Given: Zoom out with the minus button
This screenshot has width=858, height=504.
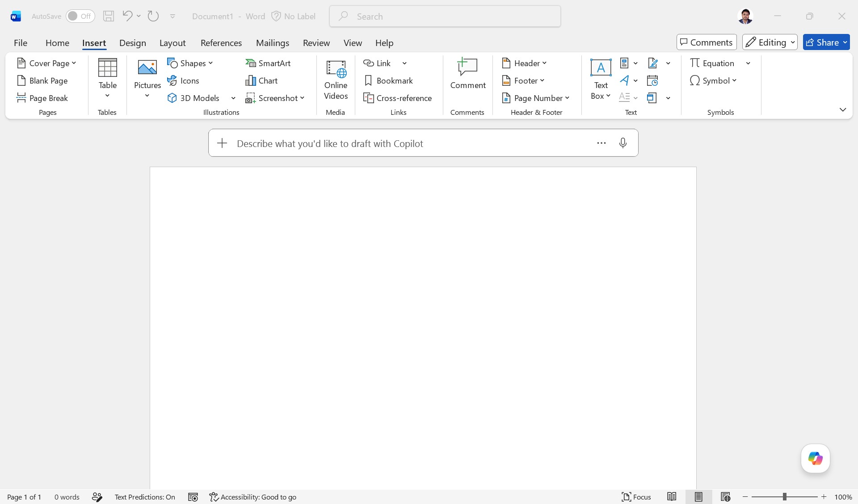Looking at the screenshot, I should [x=745, y=497].
